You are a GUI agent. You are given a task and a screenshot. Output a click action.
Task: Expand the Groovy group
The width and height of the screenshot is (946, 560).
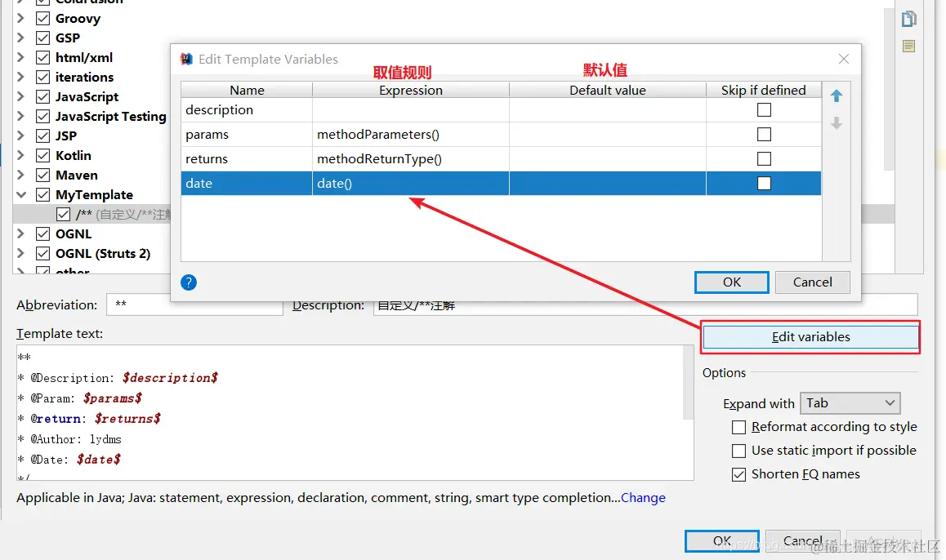point(20,19)
